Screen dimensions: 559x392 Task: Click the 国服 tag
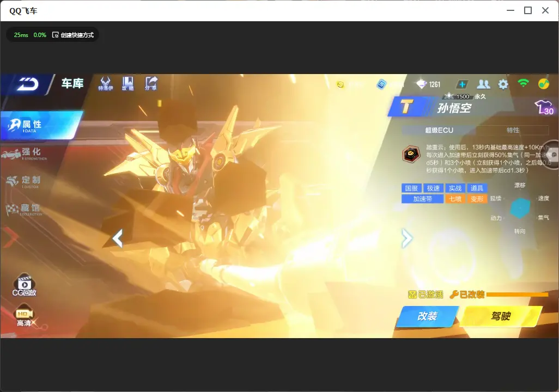(x=411, y=188)
